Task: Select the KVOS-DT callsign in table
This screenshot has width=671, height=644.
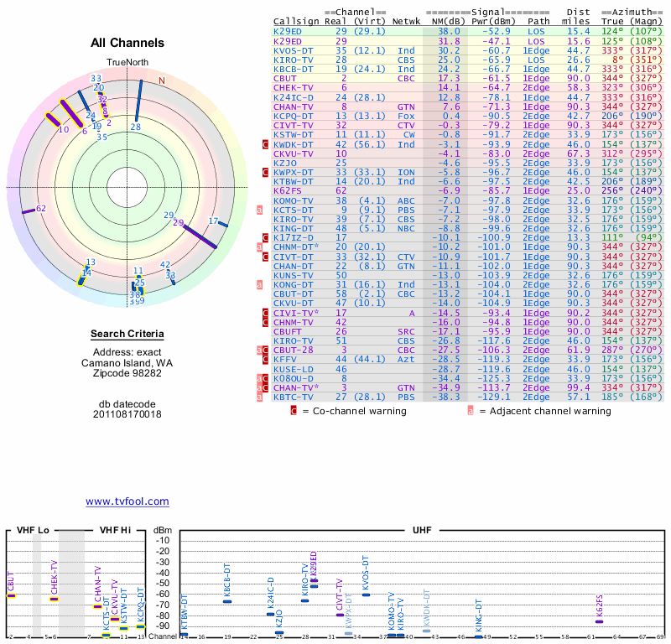Action: click(294, 50)
